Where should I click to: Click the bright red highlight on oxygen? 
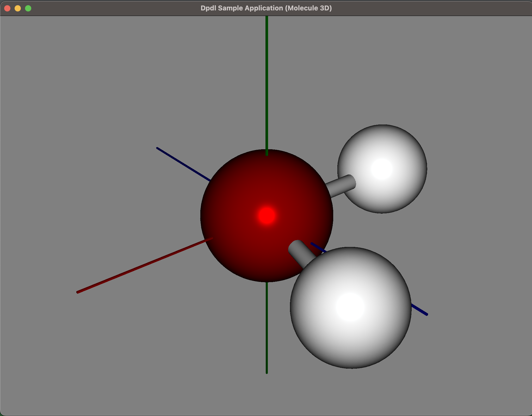(x=267, y=215)
